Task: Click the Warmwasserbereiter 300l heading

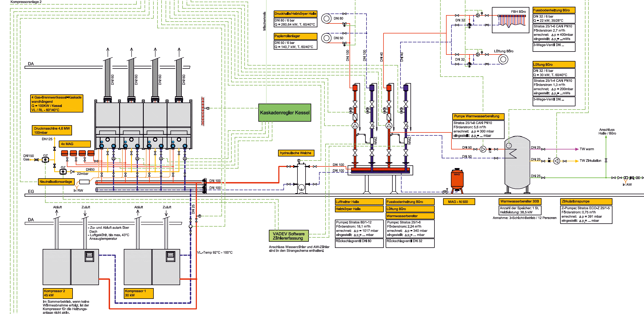Action: 520,202
